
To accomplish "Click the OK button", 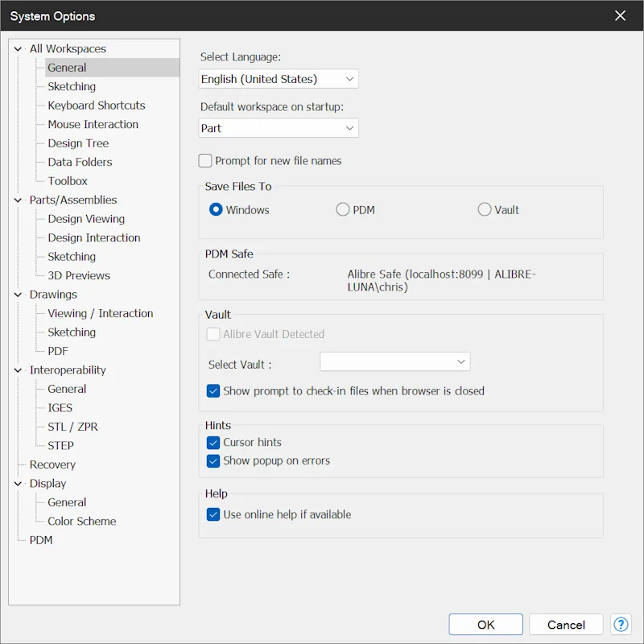I will 486,625.
